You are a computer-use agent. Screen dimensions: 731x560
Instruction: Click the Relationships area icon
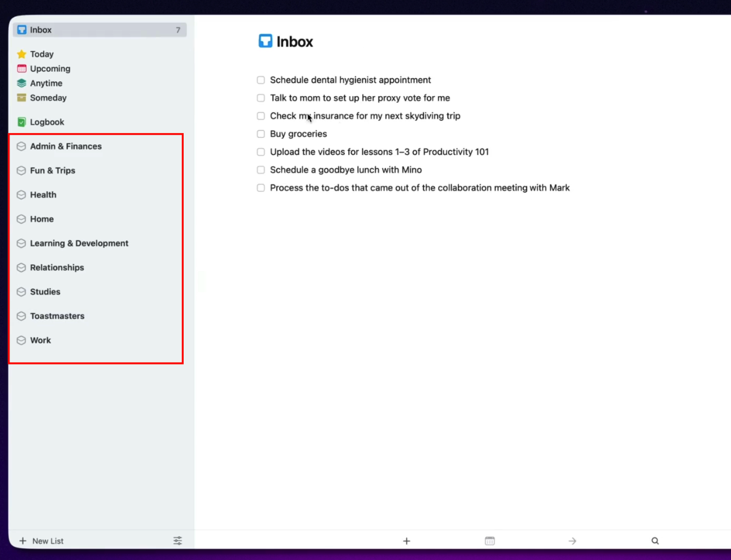click(x=21, y=267)
